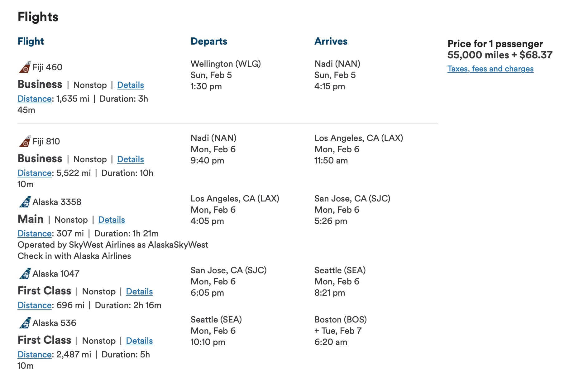The height and width of the screenshot is (383, 588).
Task: Click the Alaska Airlines logo beside Alaska 1047
Action: coord(25,273)
